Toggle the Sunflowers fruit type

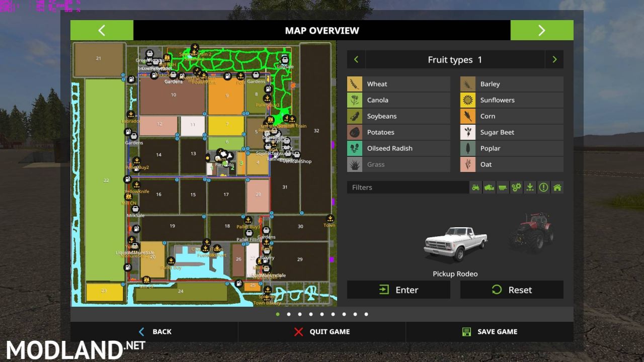pos(512,100)
